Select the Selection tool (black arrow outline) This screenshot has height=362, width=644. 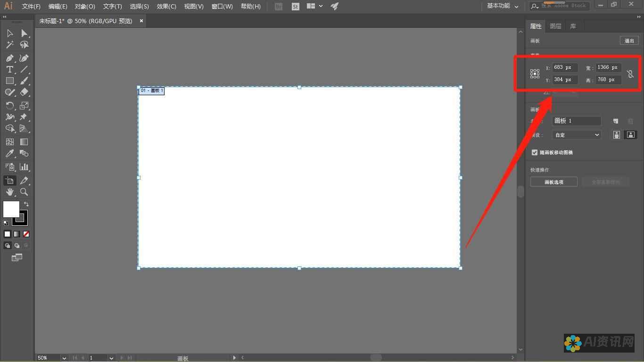point(9,33)
